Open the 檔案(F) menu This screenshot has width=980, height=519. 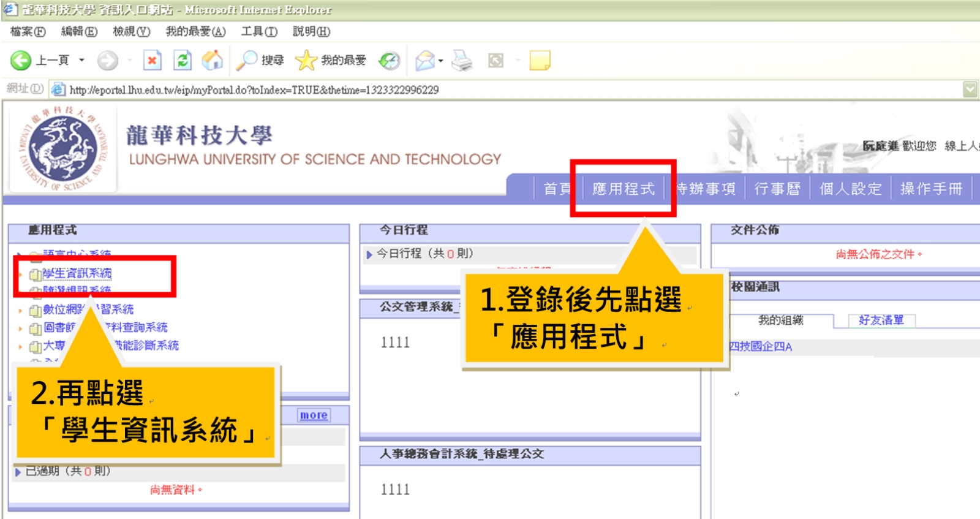[x=28, y=31]
